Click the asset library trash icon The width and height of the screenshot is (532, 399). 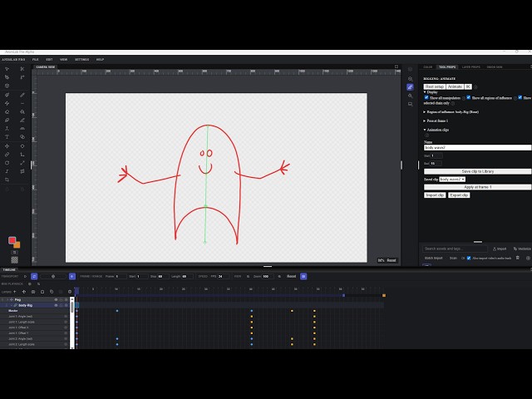pyautogui.click(x=518, y=259)
